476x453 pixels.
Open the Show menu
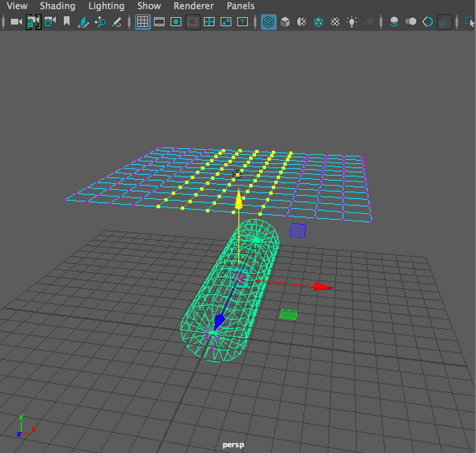tap(149, 6)
